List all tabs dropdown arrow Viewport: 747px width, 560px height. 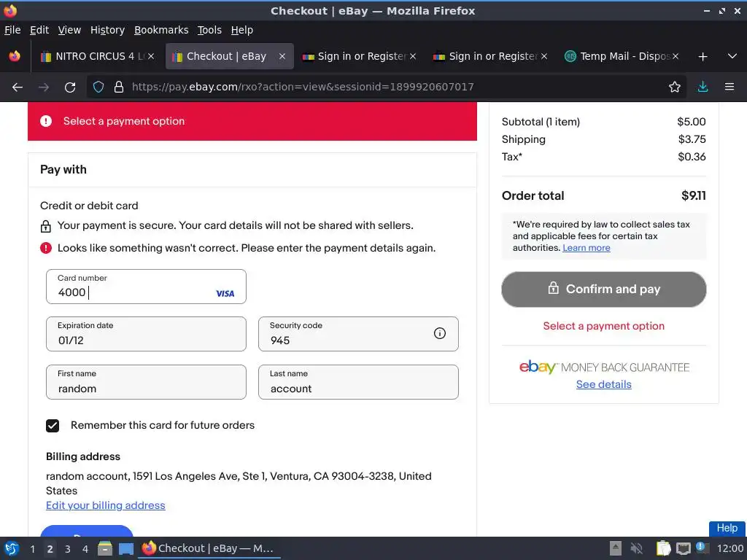pyautogui.click(x=732, y=56)
